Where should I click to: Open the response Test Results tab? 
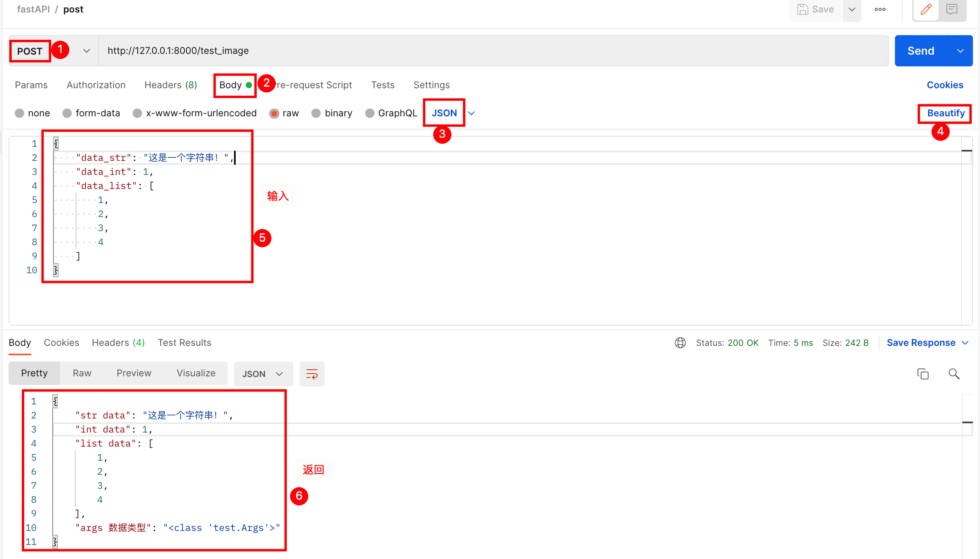tap(184, 343)
